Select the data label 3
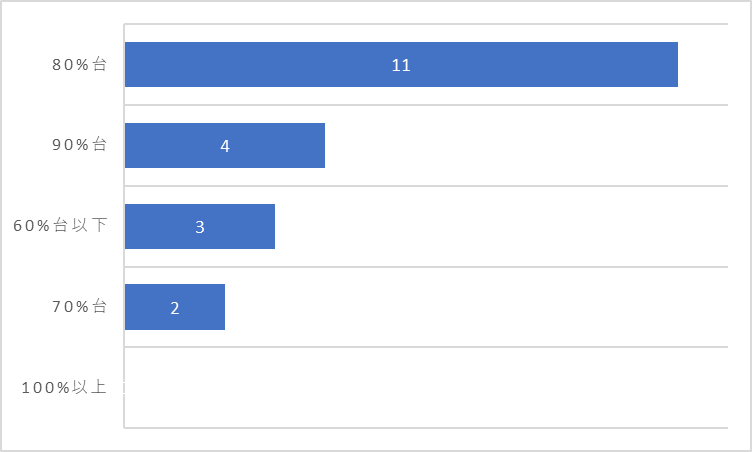 (200, 227)
